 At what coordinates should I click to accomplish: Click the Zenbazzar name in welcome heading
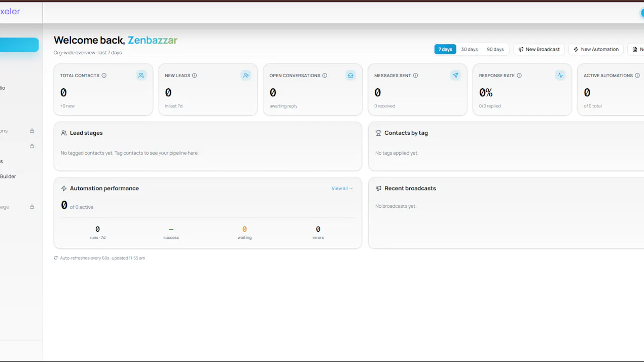[x=153, y=40]
